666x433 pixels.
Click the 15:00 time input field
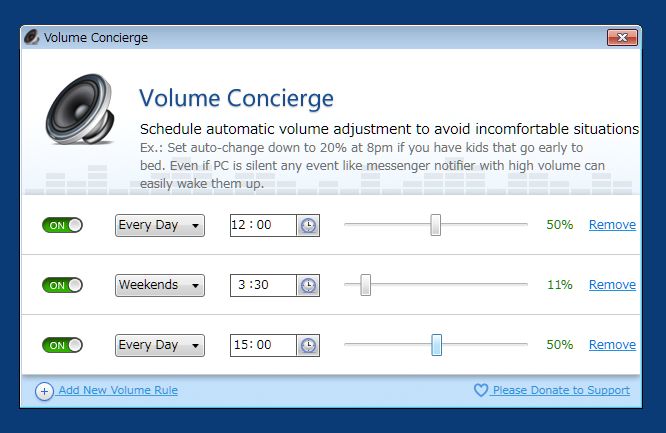(x=263, y=345)
